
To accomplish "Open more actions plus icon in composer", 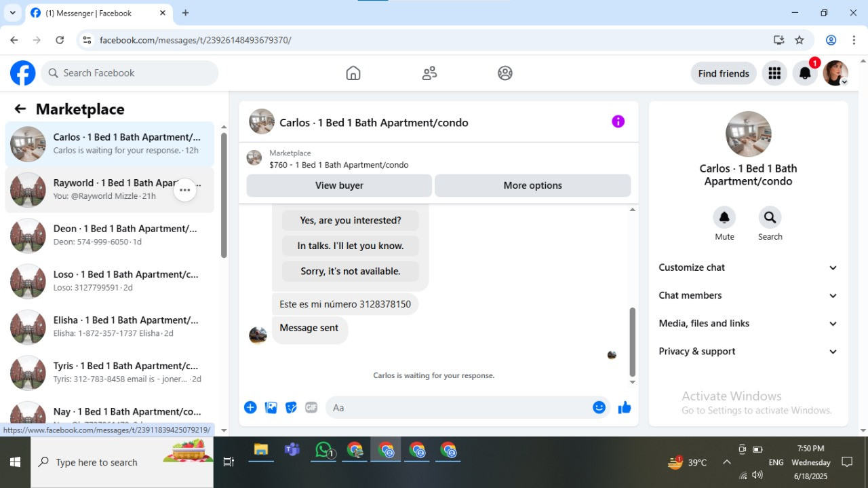I will point(250,407).
